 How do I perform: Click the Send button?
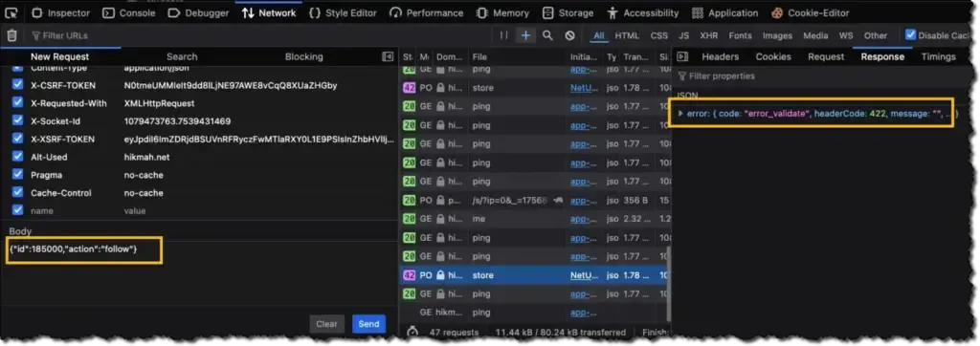(368, 323)
